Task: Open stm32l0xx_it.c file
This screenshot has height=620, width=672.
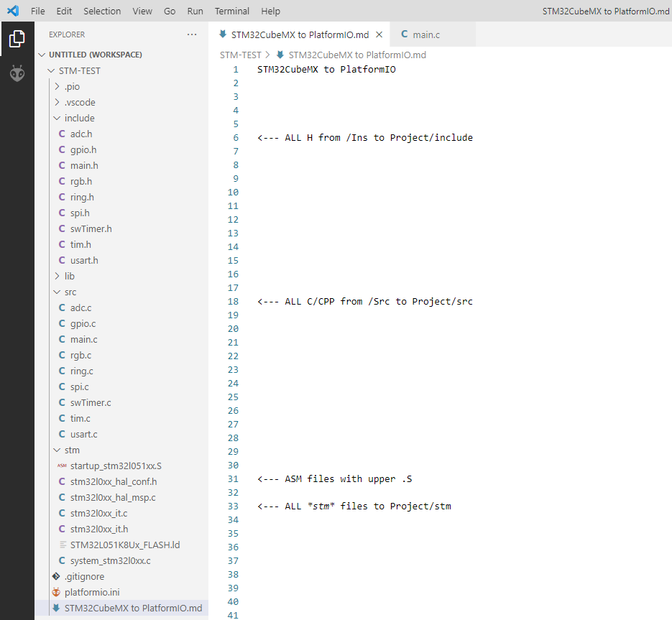Action: (121, 514)
